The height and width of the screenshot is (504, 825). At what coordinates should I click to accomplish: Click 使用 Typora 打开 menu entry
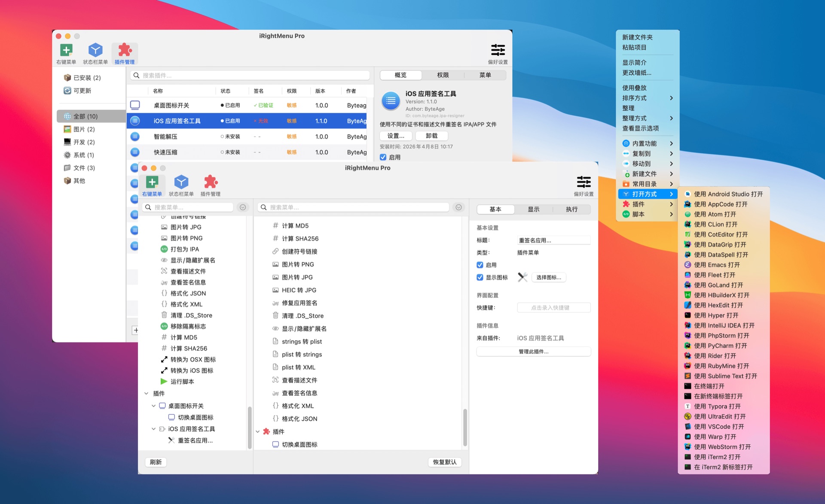coord(724,406)
